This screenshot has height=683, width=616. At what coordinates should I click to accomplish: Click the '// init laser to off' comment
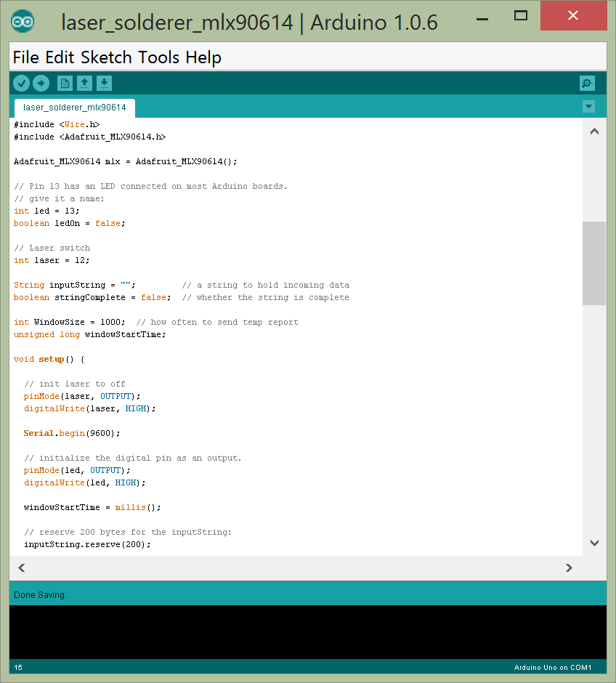[x=74, y=384]
